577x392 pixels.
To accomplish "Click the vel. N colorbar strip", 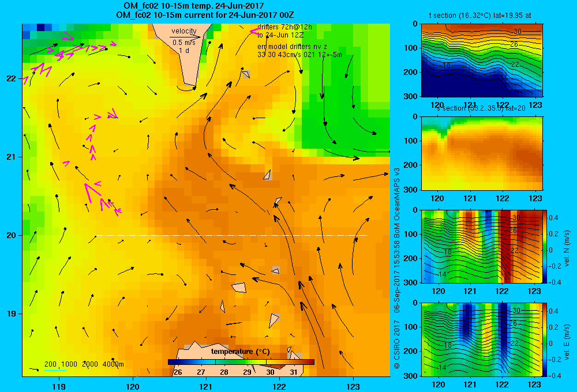I will (x=545, y=246).
